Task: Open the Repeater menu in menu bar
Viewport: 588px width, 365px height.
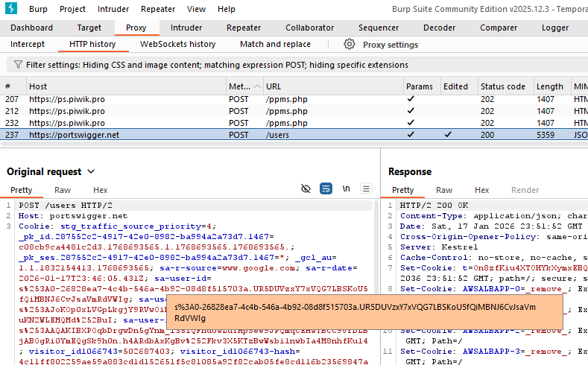Action: click(x=158, y=9)
